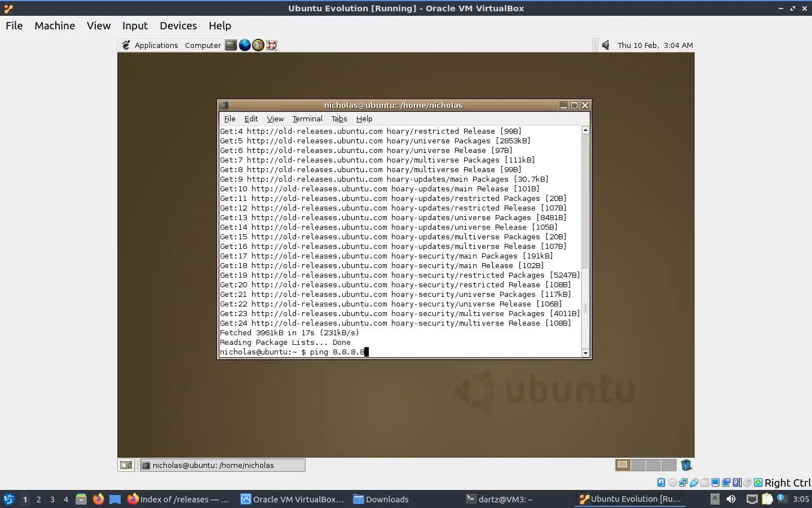The height and width of the screenshot is (508, 812).
Task: Switch to third guest workspace
Action: pyautogui.click(x=654, y=465)
